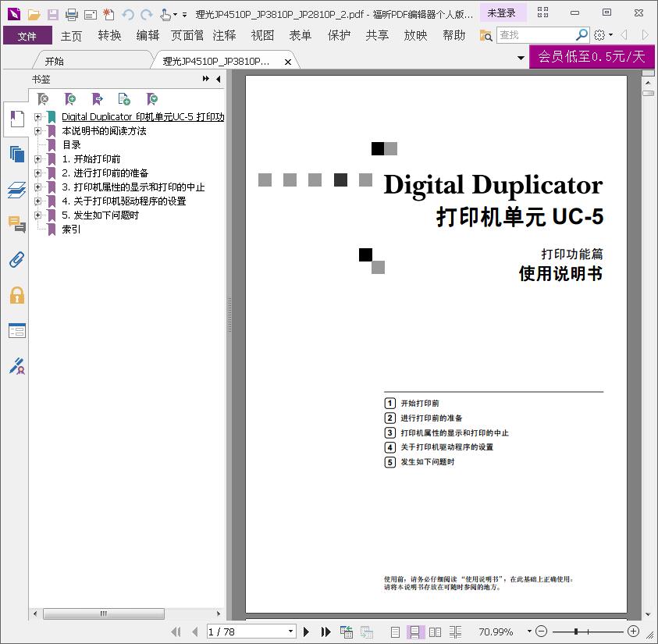Go to the next page
The width and height of the screenshot is (658, 644).
(x=306, y=632)
